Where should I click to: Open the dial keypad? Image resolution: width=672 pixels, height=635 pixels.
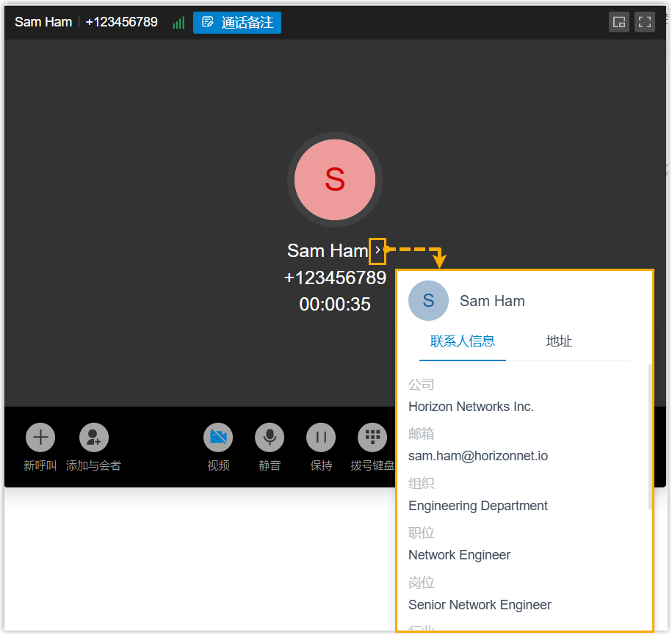[x=372, y=438]
